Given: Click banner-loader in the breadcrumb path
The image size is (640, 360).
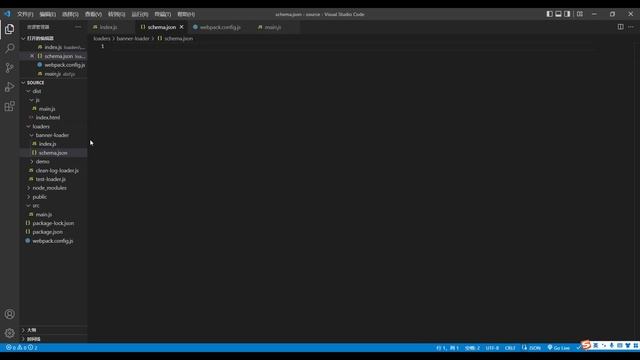Looking at the screenshot, I should tap(133, 38).
